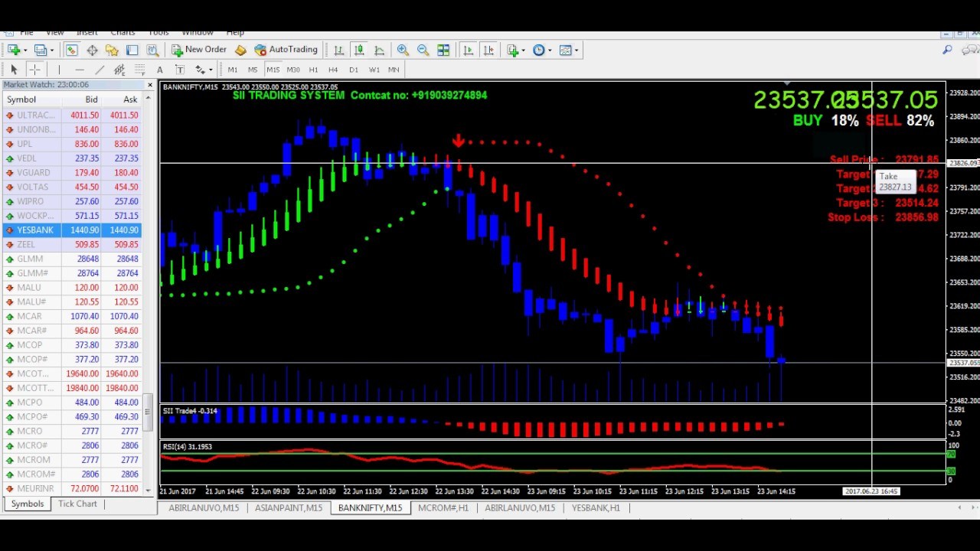Select YESBANK in the Market Watch list
Viewport: 980px width, 551px height.
pyautogui.click(x=34, y=230)
